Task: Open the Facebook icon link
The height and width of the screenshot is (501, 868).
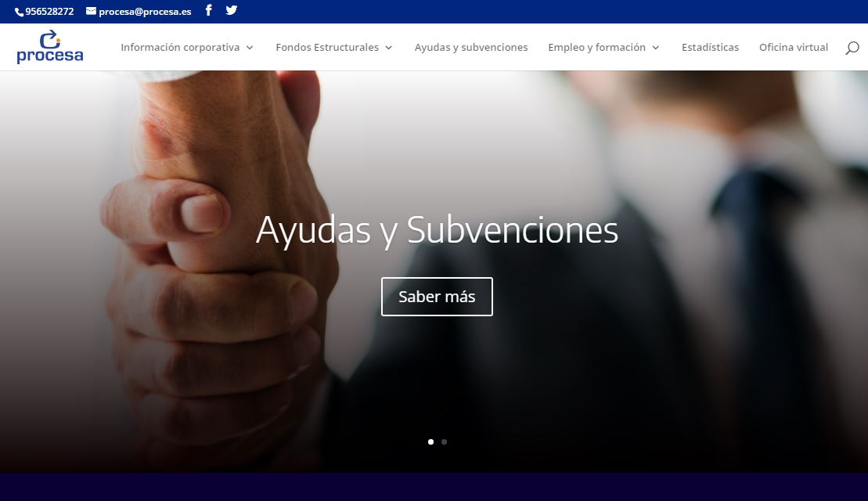Action: pos(209,10)
